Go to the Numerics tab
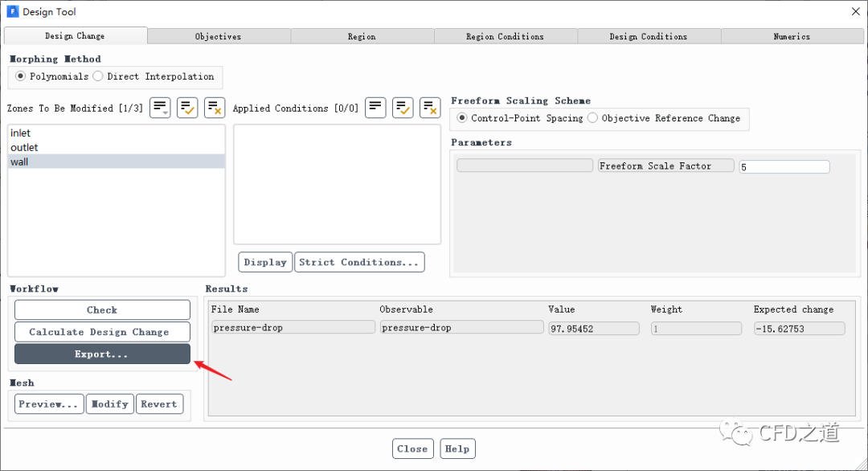868x471 pixels. pyautogui.click(x=792, y=36)
